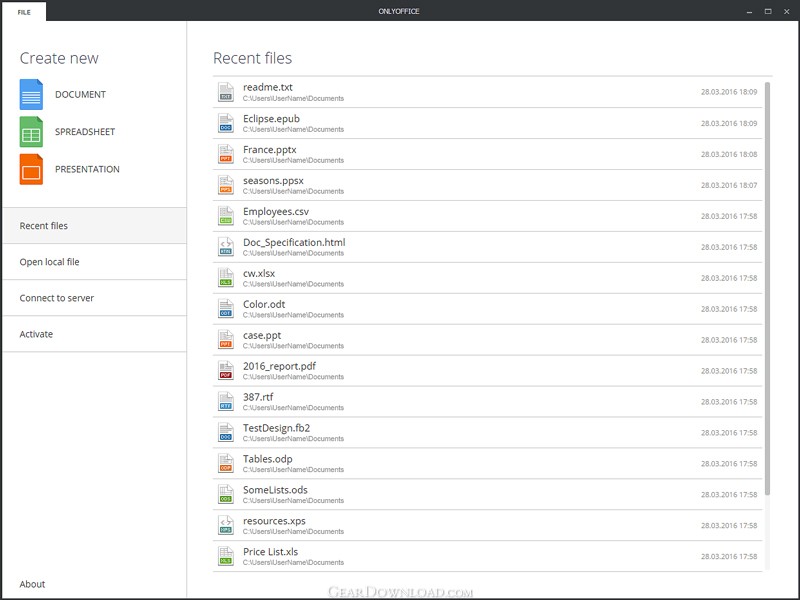
Task: Click the file icon beside Price List.xls
Action: click(x=226, y=557)
